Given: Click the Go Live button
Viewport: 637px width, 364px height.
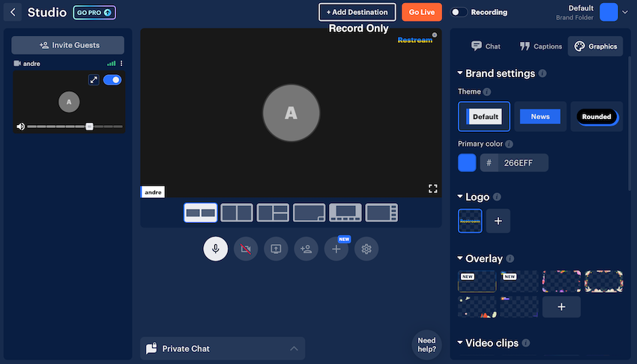Looking at the screenshot, I should tap(421, 12).
